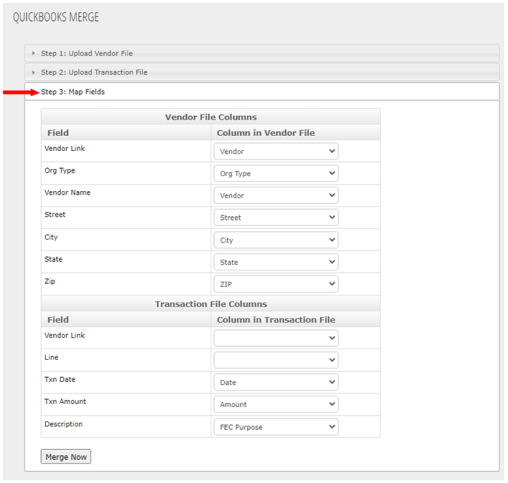Viewport: 508px width, 483px height.
Task: Open the Vendor Link dropdown in Vendor File Columns
Action: [276, 151]
